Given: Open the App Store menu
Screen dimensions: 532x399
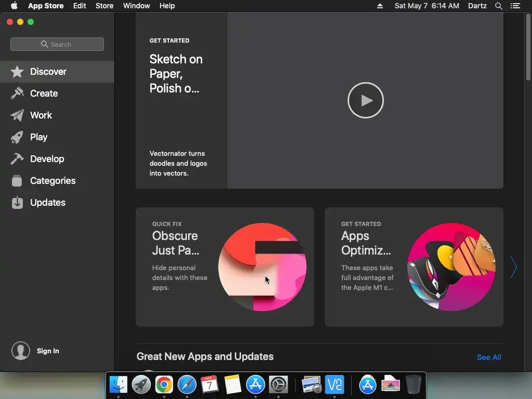Looking at the screenshot, I should pos(46,6).
